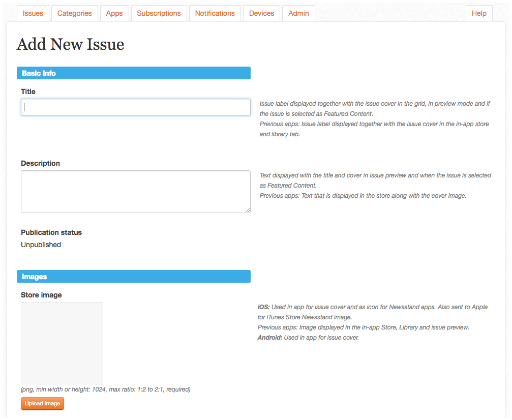The width and height of the screenshot is (512, 420).
Task: Click the Upload Image button
Action: pyautogui.click(x=42, y=403)
